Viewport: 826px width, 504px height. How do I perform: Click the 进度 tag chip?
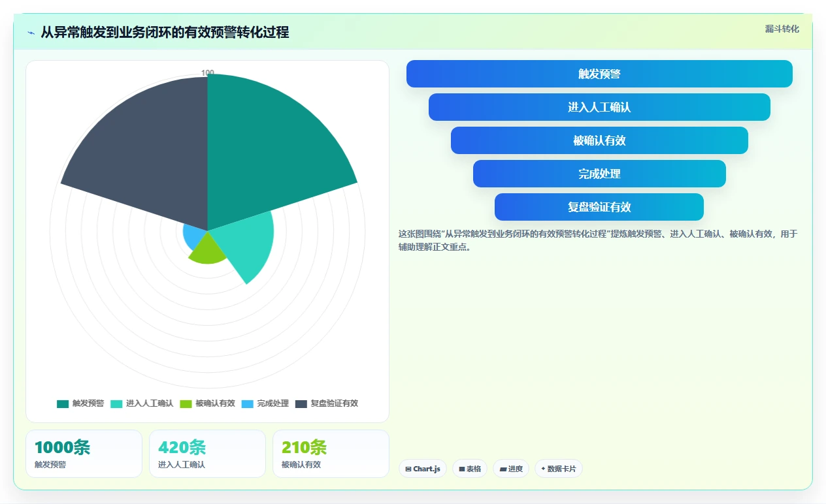coord(511,469)
